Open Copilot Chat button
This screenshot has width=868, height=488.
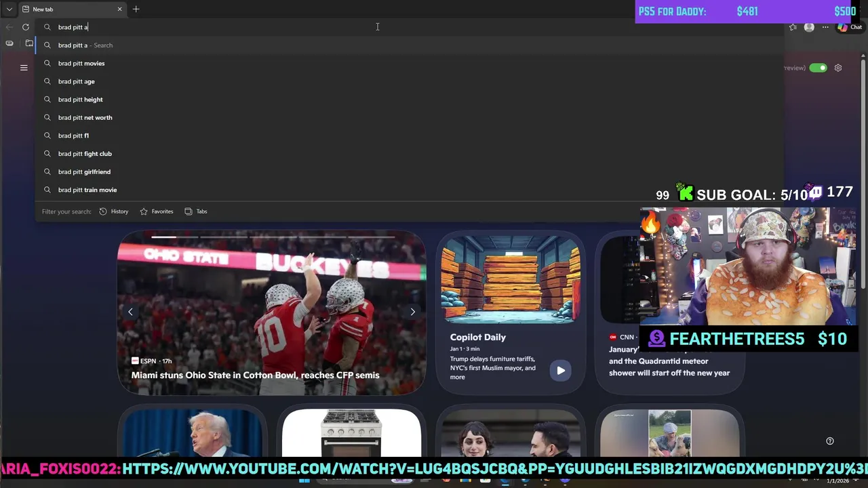[849, 27]
